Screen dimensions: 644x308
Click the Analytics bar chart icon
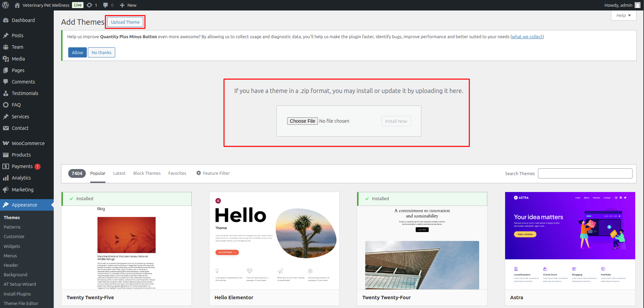6,178
